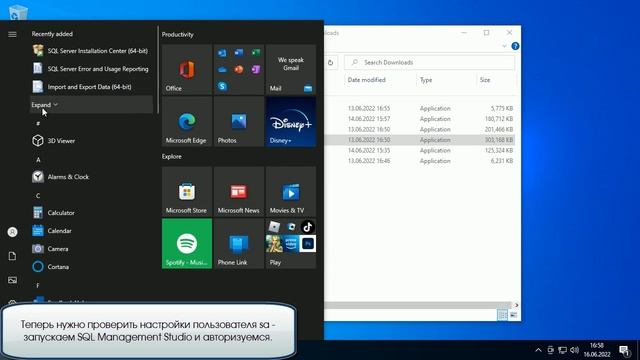The image size is (640, 360).
Task: Sort by Date modified column in Explorer
Action: [x=367, y=80]
